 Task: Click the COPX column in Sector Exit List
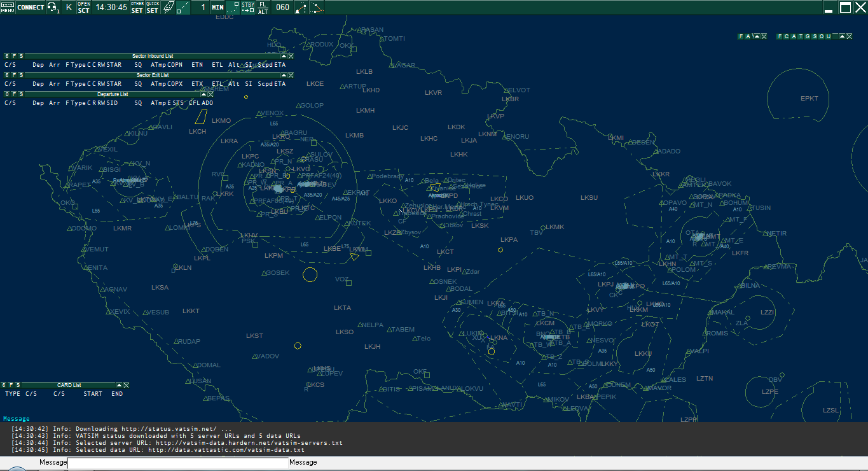[175, 84]
